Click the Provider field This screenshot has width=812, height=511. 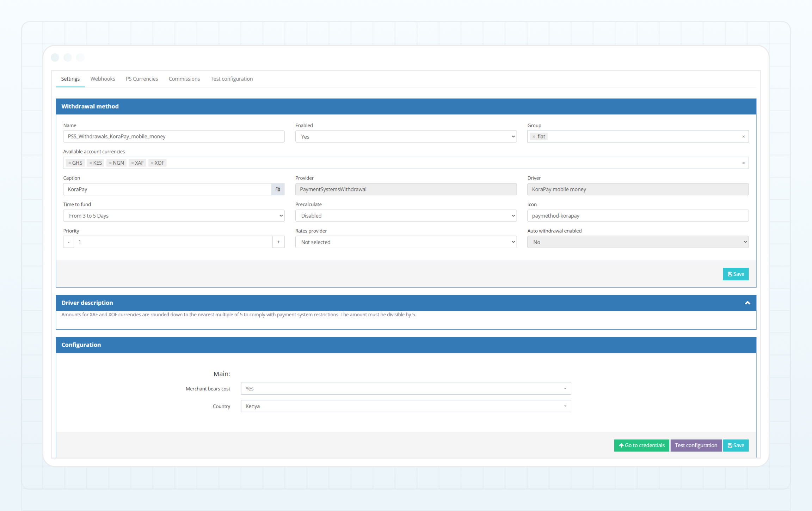(x=406, y=189)
